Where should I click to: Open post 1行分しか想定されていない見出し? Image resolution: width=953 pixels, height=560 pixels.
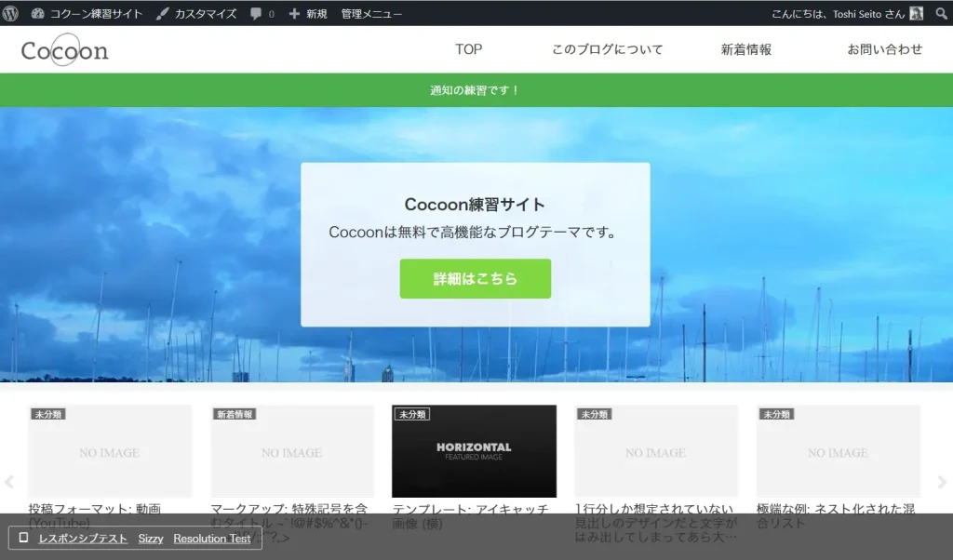656,523
